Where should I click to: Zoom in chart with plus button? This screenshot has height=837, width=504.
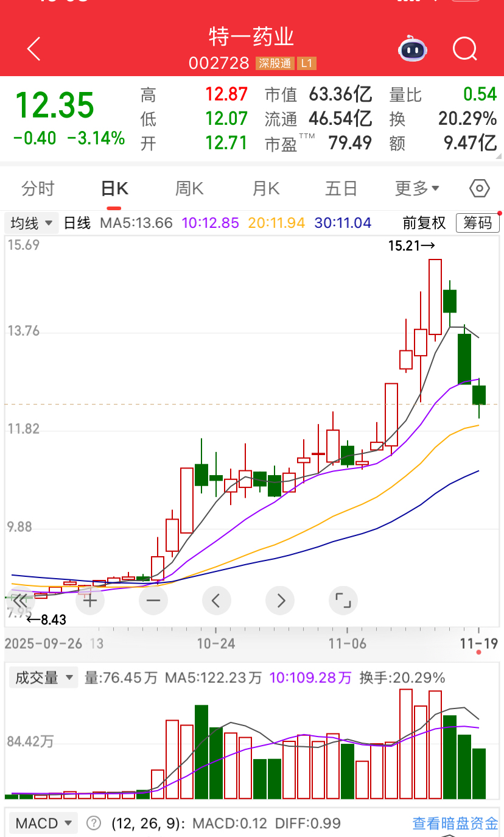pos(90,601)
